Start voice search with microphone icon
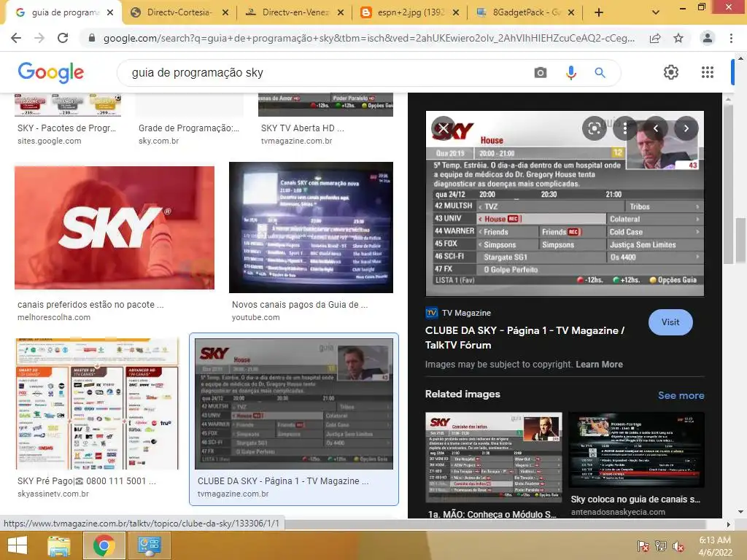The image size is (747, 560). (570, 72)
